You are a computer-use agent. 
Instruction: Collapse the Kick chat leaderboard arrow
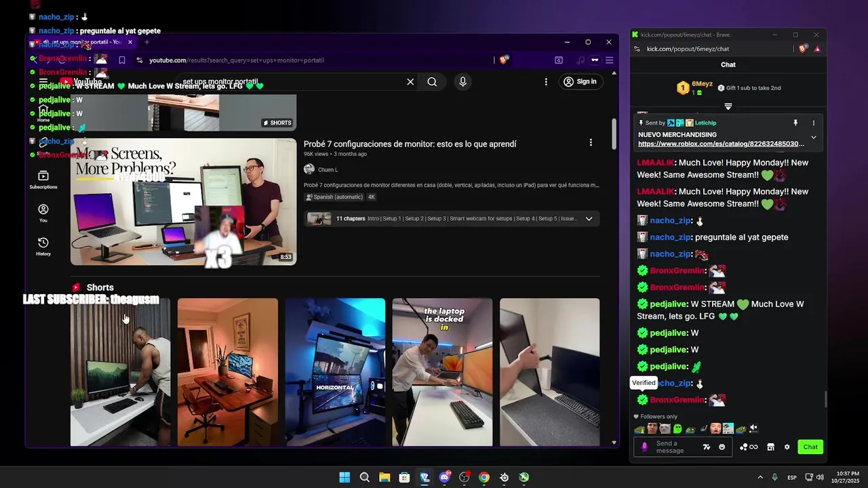coord(728,106)
